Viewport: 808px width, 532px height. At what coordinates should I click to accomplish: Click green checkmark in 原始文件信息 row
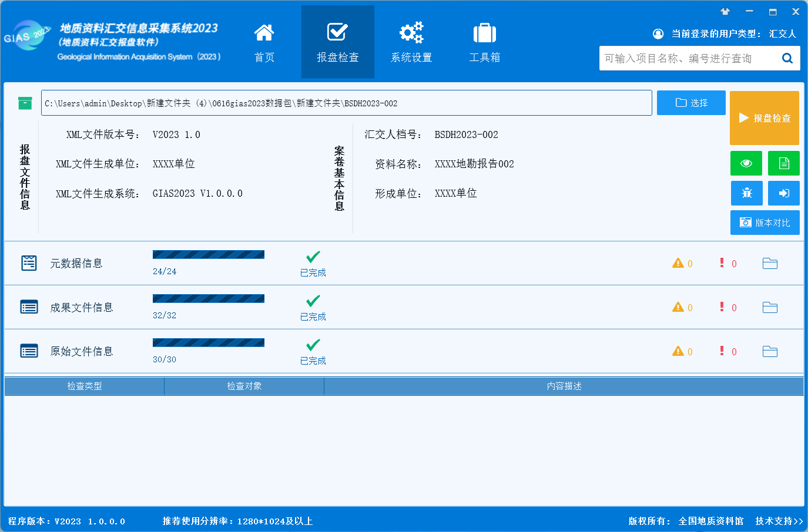[x=313, y=345]
